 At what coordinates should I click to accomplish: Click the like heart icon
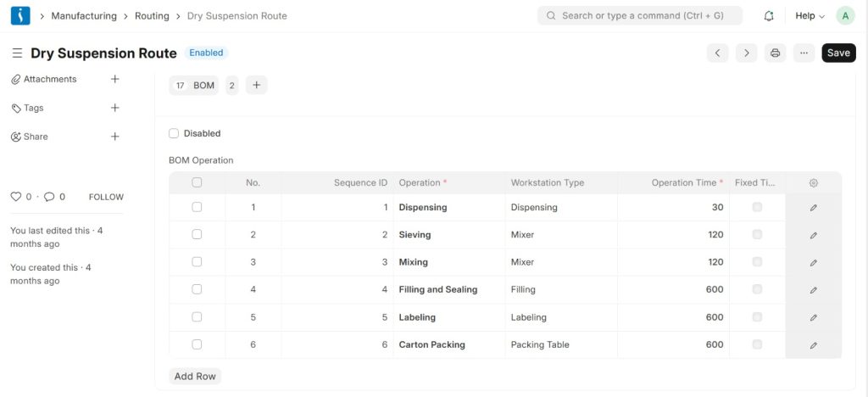[15, 197]
